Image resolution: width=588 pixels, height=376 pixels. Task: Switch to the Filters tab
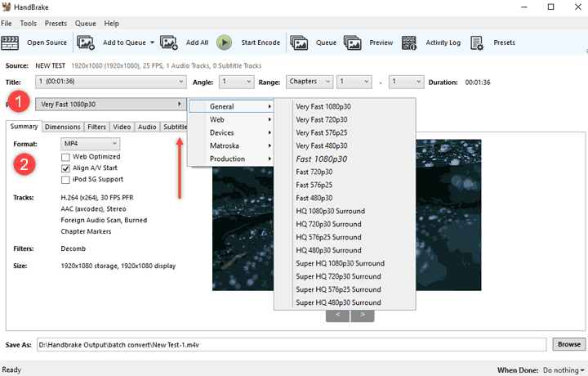(x=96, y=127)
